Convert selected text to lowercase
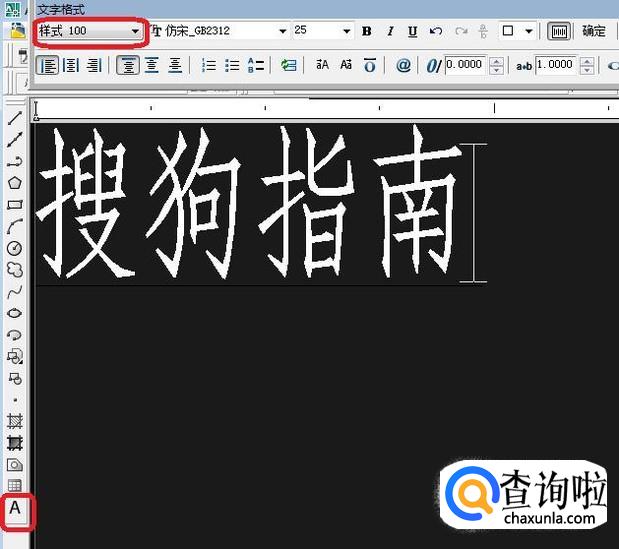Image resolution: width=619 pixels, height=549 pixels. (346, 65)
